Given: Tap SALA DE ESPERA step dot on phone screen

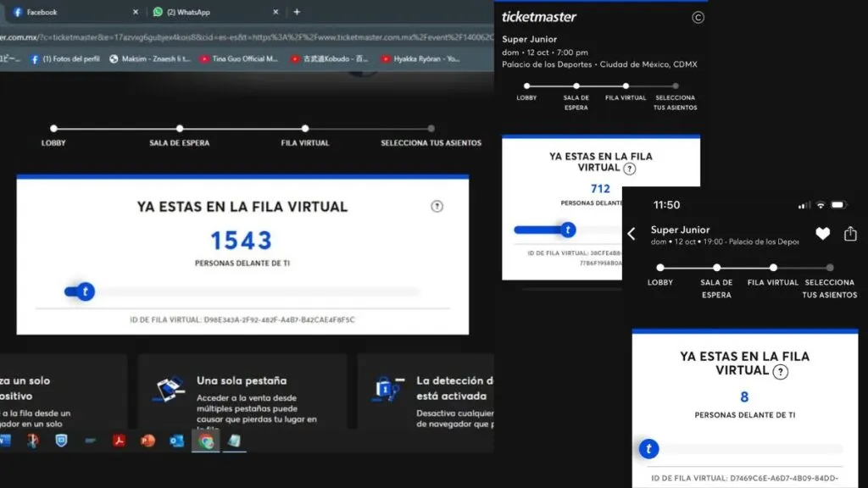Looking at the screenshot, I should 717,267.
